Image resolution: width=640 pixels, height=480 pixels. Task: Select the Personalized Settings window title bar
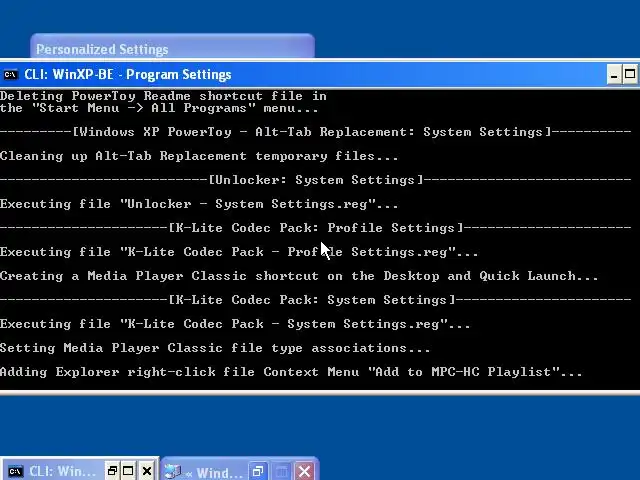(172, 48)
